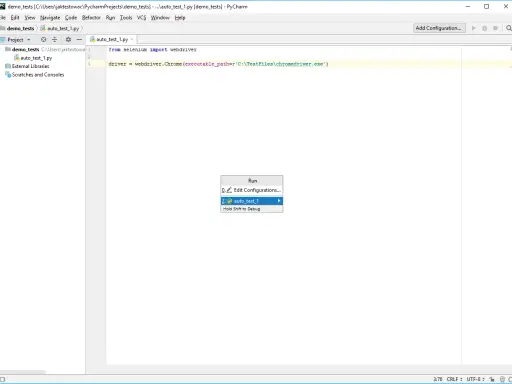This screenshot has height=384, width=512.
Task: Open Project panel settings gear
Action: tap(68, 40)
